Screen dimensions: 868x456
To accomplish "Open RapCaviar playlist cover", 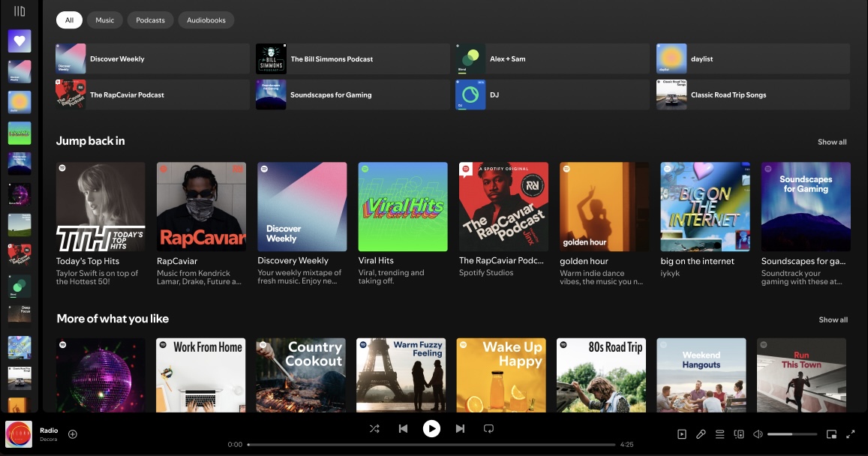I will [202, 207].
